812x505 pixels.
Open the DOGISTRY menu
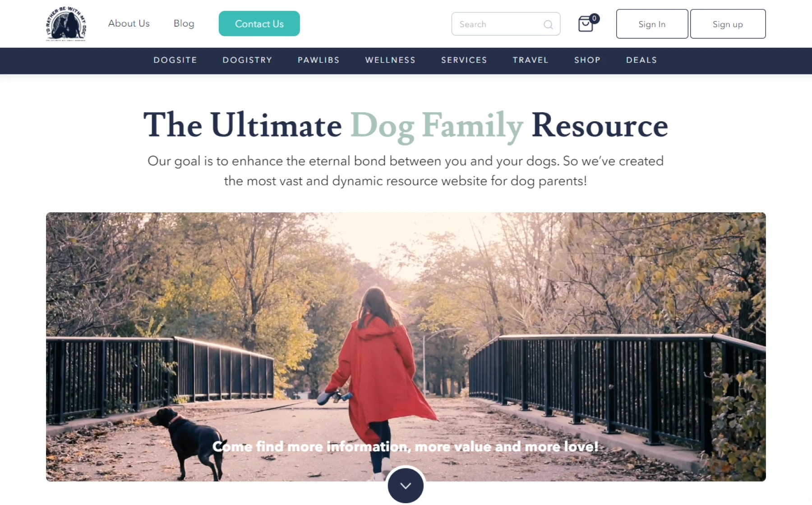tap(247, 60)
